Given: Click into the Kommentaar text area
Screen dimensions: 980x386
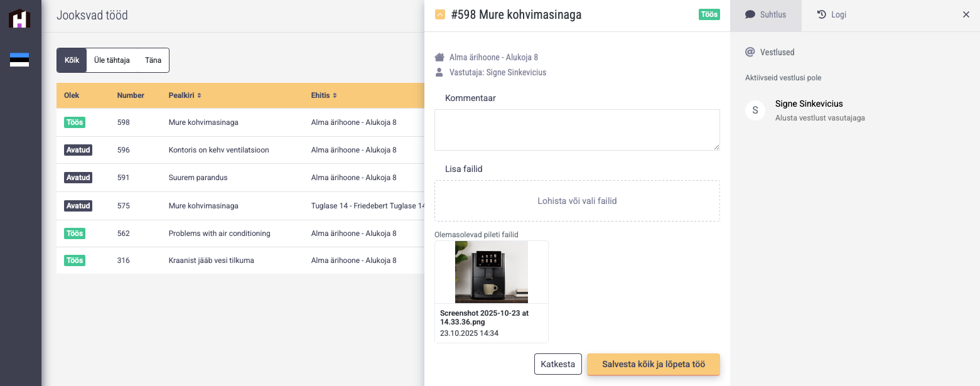Looking at the screenshot, I should (577, 130).
